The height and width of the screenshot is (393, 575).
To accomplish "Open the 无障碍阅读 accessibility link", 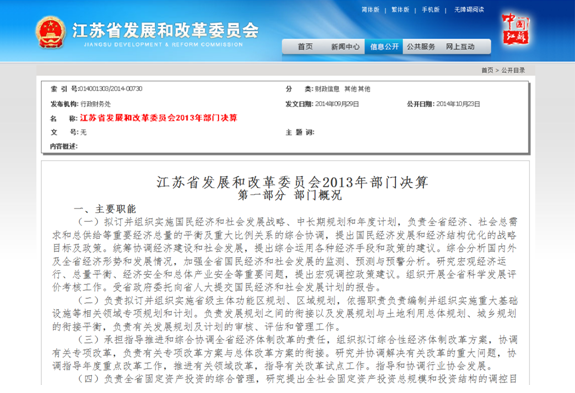I will click(x=469, y=10).
